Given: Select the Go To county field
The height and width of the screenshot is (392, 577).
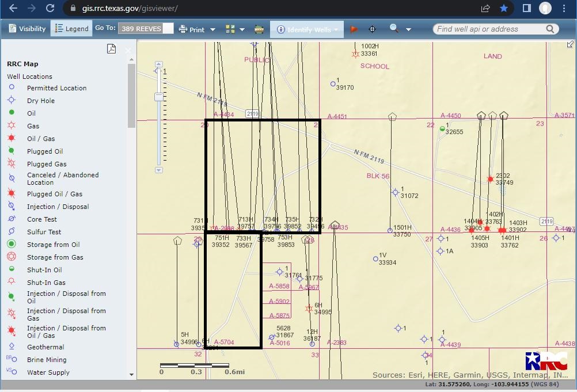Looking at the screenshot, I should coord(145,28).
